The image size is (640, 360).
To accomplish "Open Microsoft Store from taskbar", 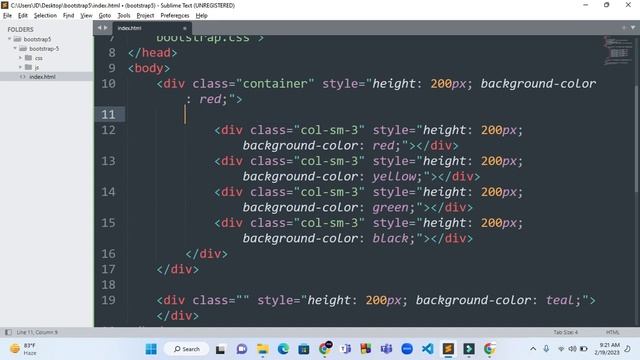I will click(304, 349).
